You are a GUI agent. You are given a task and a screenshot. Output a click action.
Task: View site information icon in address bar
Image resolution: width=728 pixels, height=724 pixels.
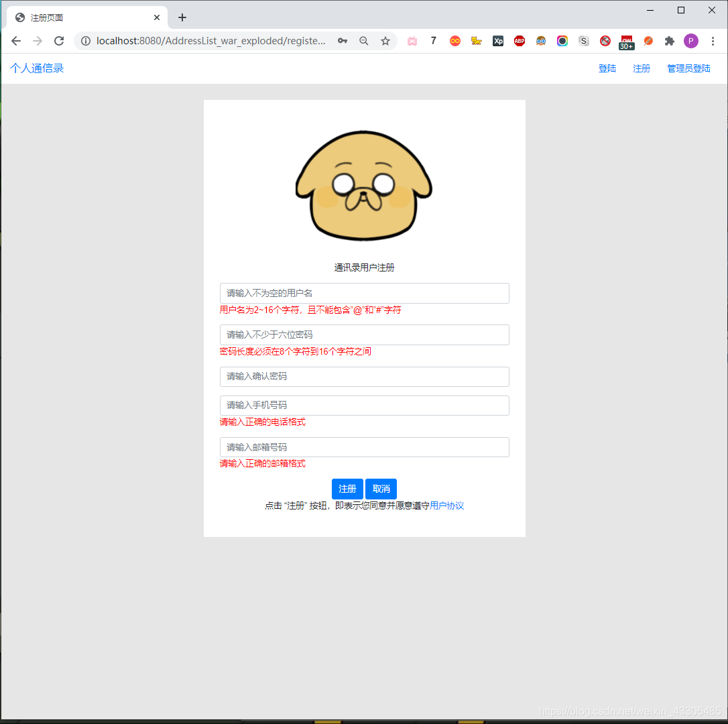tap(85, 41)
